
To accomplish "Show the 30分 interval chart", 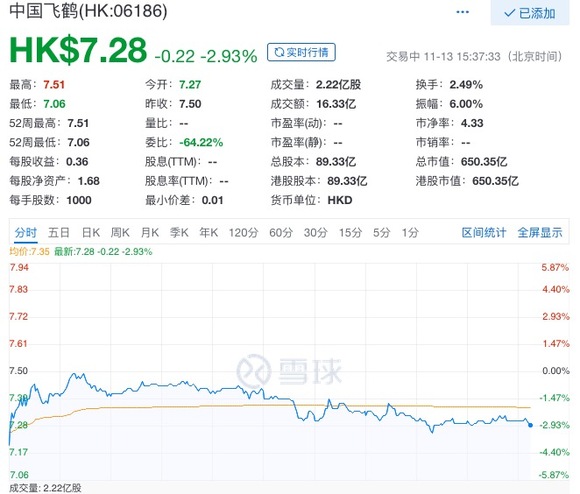I will (x=316, y=233).
